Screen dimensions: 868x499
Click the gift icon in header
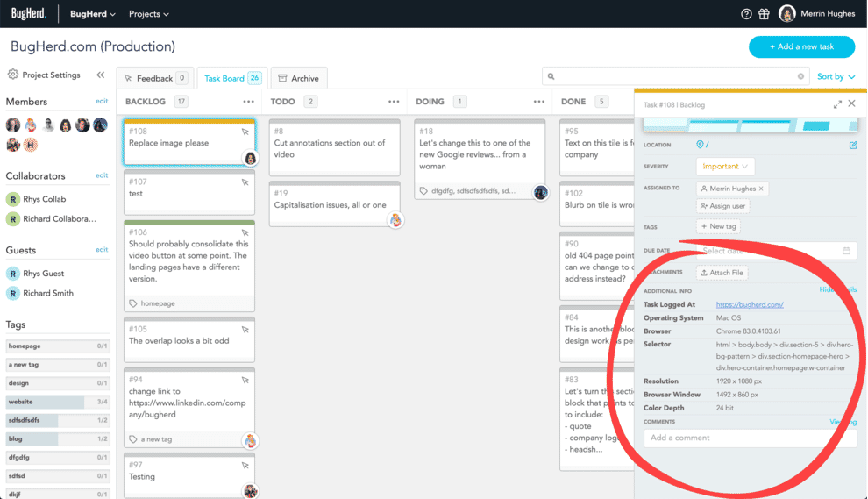[x=764, y=14]
